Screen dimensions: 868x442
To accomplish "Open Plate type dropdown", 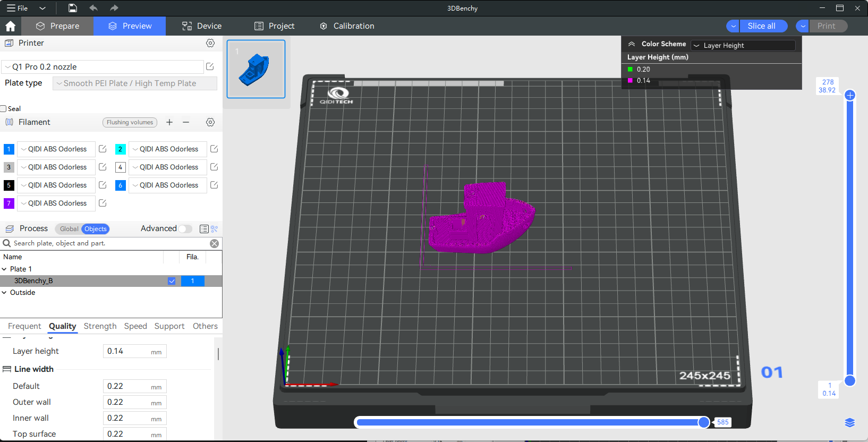I will [135, 83].
